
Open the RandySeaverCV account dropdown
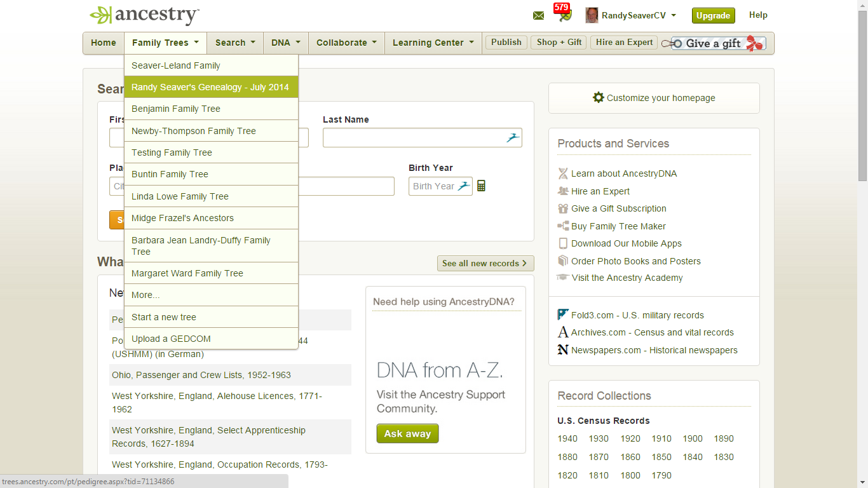631,15
